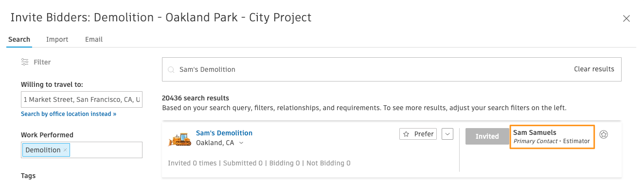Viewport: 644px width, 180px height.
Task: Follow the Search by office location link
Action: (69, 114)
